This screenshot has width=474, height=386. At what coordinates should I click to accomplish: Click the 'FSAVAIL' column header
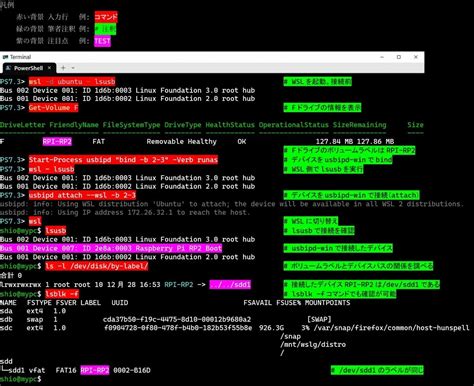pyautogui.click(x=257, y=303)
